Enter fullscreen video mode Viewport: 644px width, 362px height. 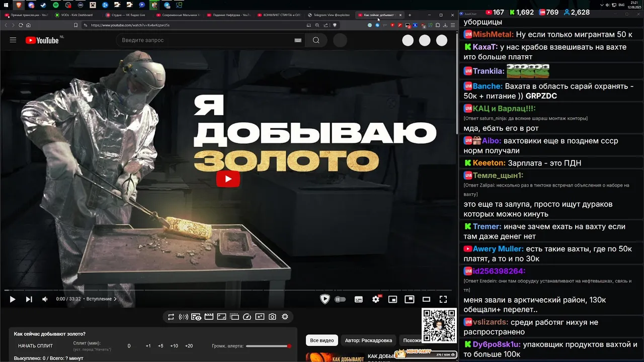click(443, 299)
